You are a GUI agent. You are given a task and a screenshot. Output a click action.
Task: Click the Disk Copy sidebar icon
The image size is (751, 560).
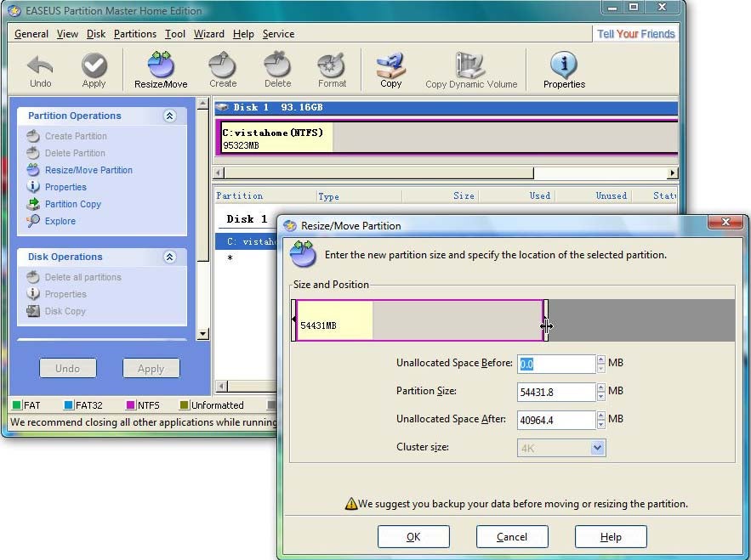pyautogui.click(x=33, y=311)
